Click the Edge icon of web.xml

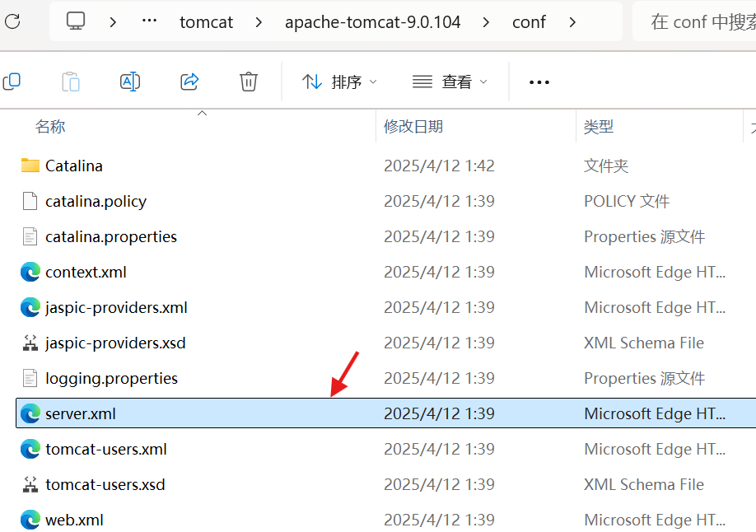click(x=30, y=520)
